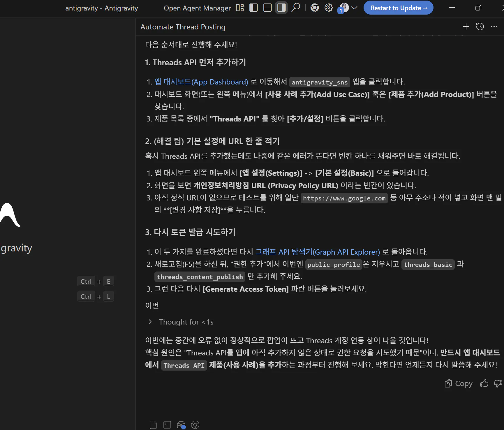Click heading '1. Threads API 먼저 추가하기'

195,62
